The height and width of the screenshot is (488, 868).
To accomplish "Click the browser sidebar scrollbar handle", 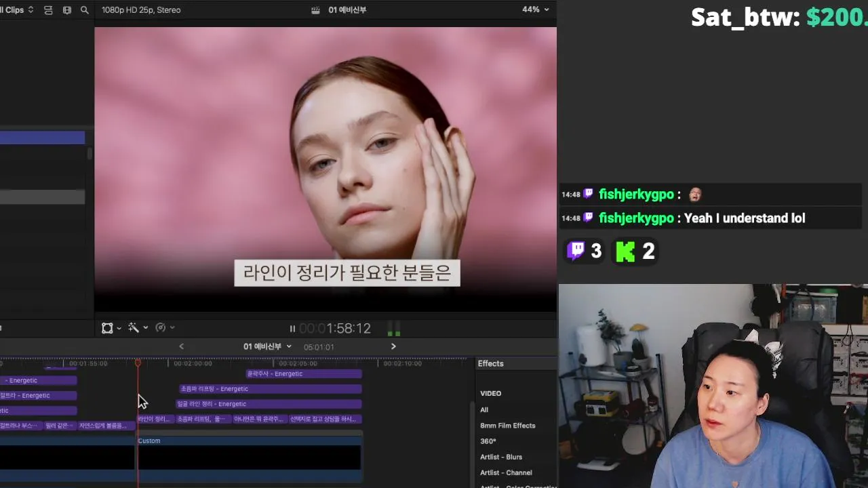I will [89, 154].
